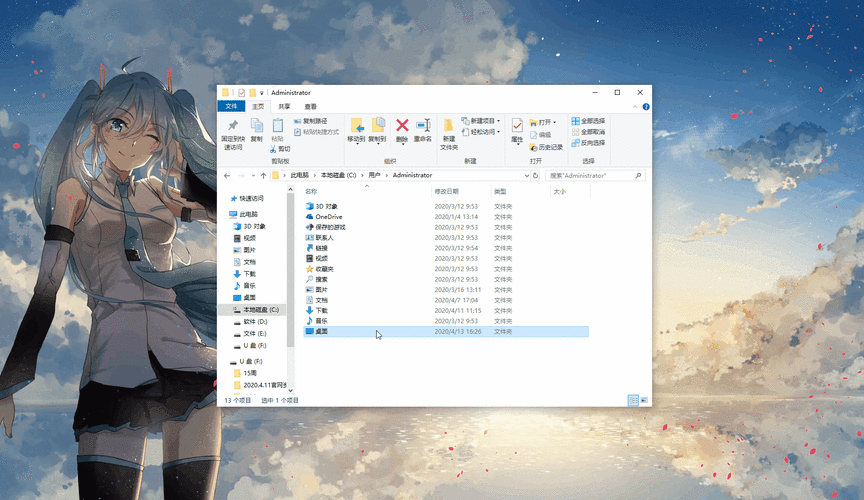Switch to the 查看 ribbon tab
Viewport: 864px width, 500px height.
pos(311,106)
